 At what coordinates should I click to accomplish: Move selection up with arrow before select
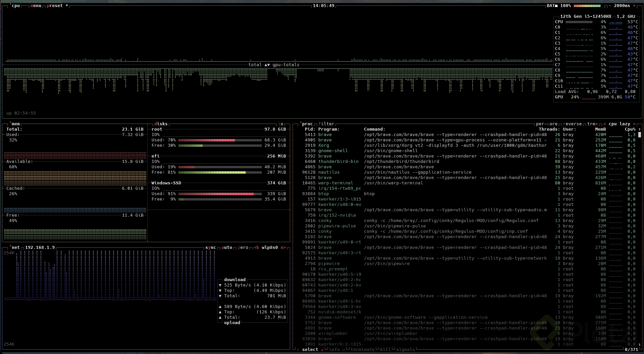298,350
